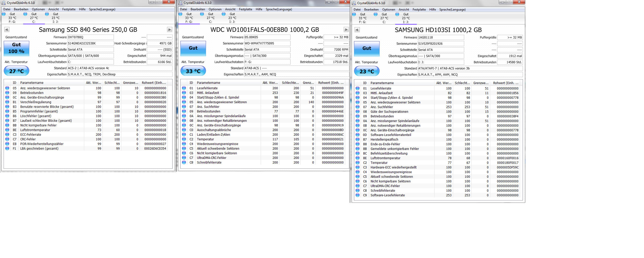This screenshot has width=644, height=258.
Task: Select UltraDMA-CRC-Fehler row in SAMSUNG HD103SI window
Action: click(x=438, y=186)
